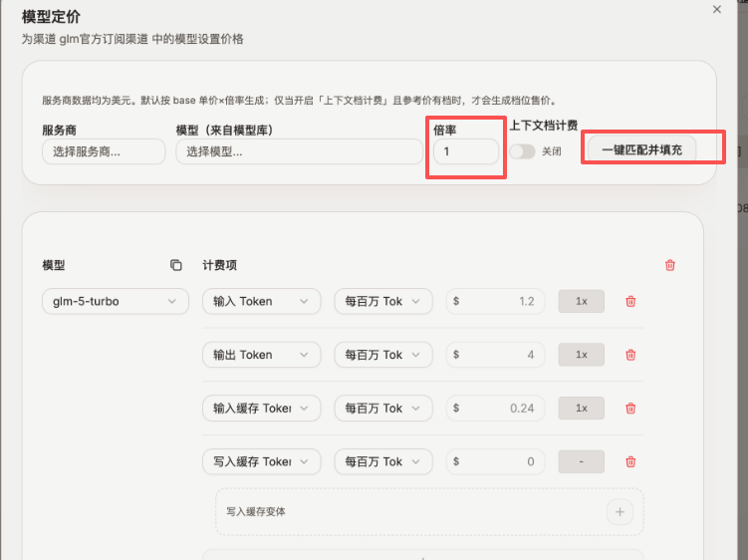The height and width of the screenshot is (560, 748).
Task: Delete the whole model block with top trash icon
Action: tap(669, 265)
